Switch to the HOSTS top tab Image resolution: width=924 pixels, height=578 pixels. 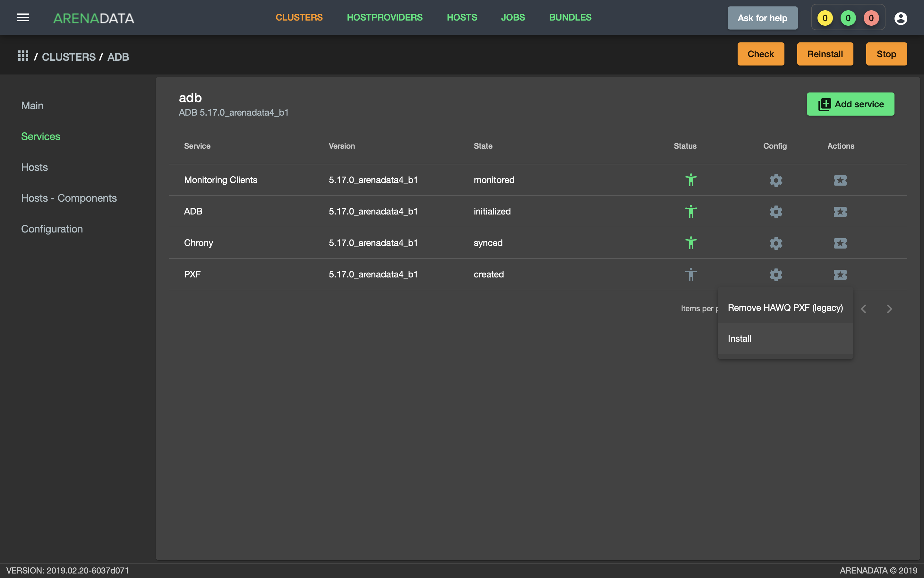pyautogui.click(x=462, y=18)
